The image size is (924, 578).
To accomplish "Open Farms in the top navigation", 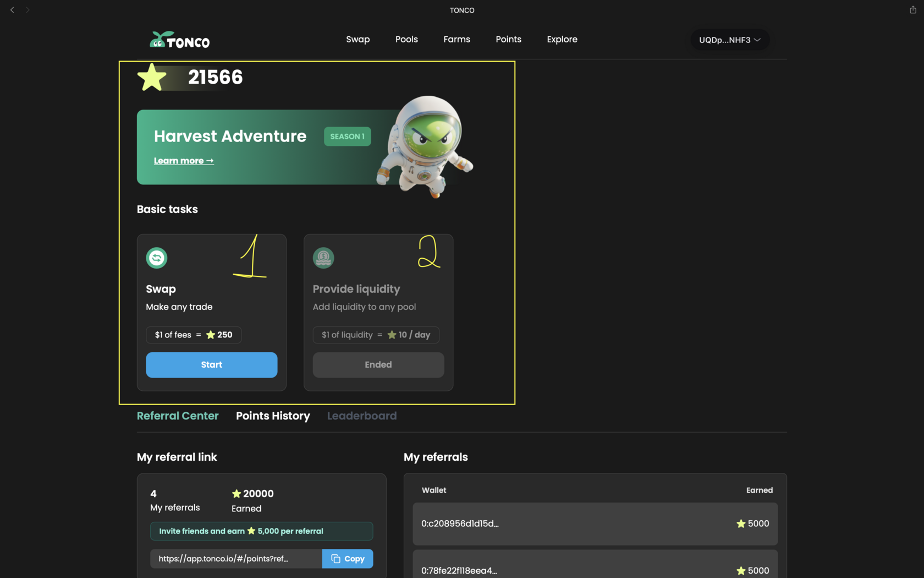I will (x=457, y=39).
